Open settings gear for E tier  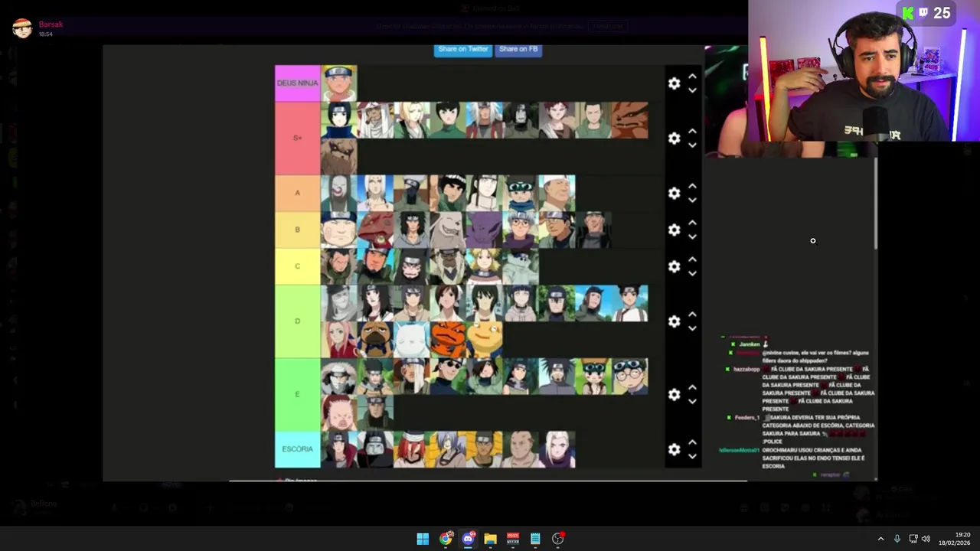pyautogui.click(x=674, y=395)
